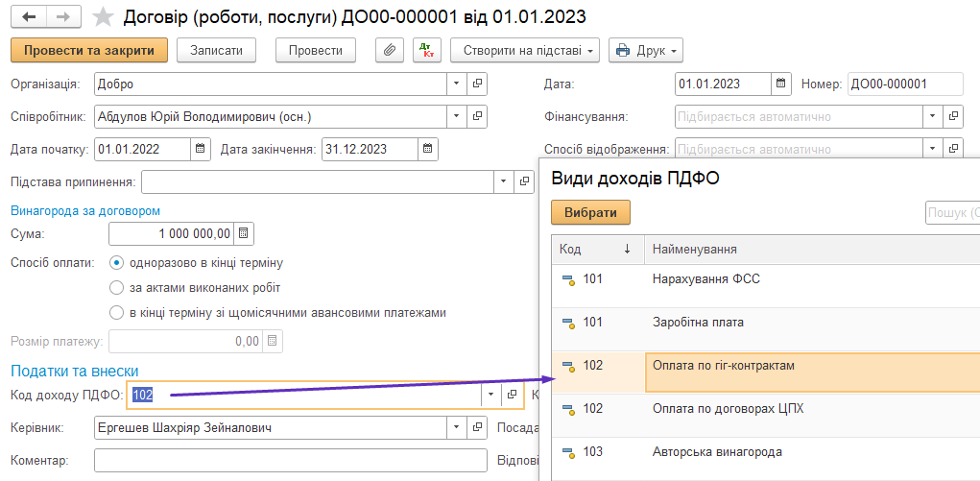Choose payment with monthly advance payments

pos(117,312)
